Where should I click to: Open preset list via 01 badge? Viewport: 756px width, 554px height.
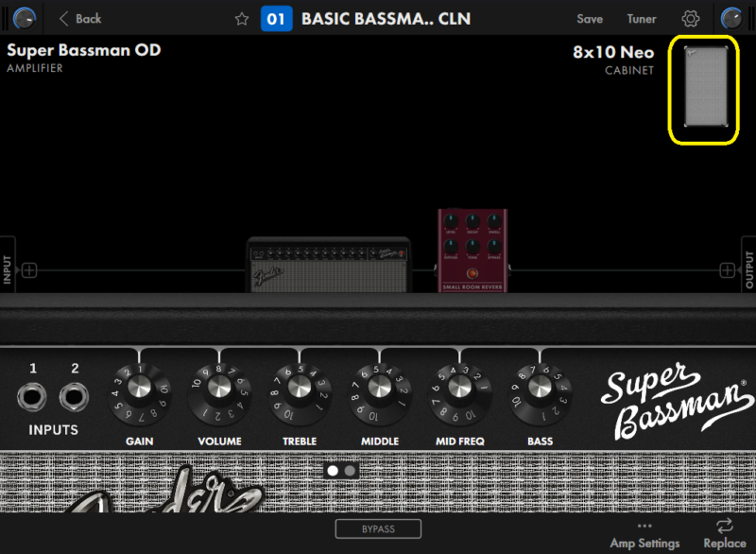pyautogui.click(x=276, y=19)
